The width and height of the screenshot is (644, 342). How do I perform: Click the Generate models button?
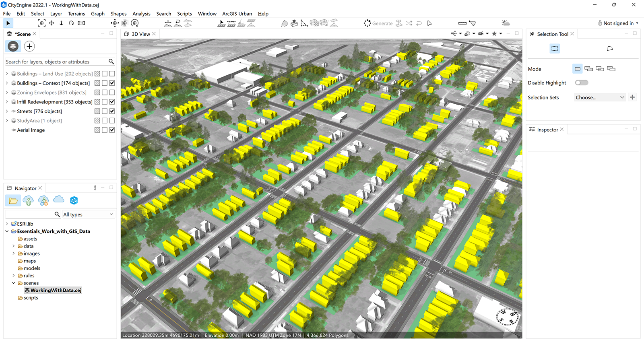(x=378, y=23)
